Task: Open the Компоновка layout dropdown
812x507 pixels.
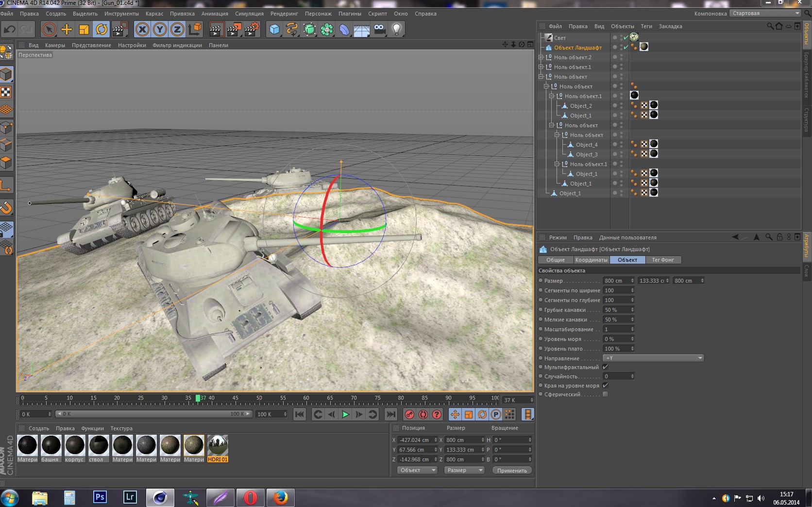Action: [765, 14]
